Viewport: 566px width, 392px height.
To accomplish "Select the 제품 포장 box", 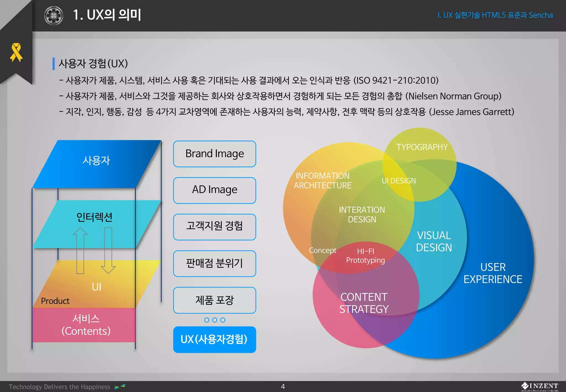I will 215,300.
